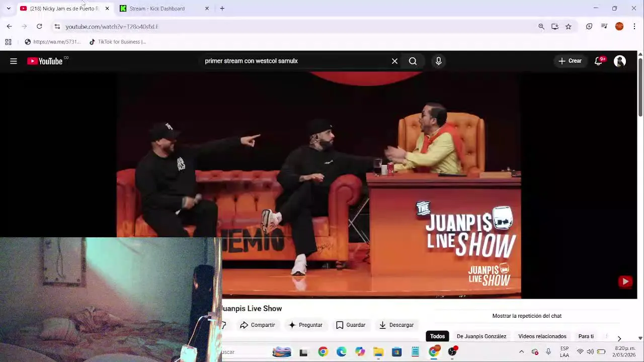Image resolution: width=644 pixels, height=362 pixels.
Task: Open the Juanpis Live Show channel name
Action: click(252, 308)
